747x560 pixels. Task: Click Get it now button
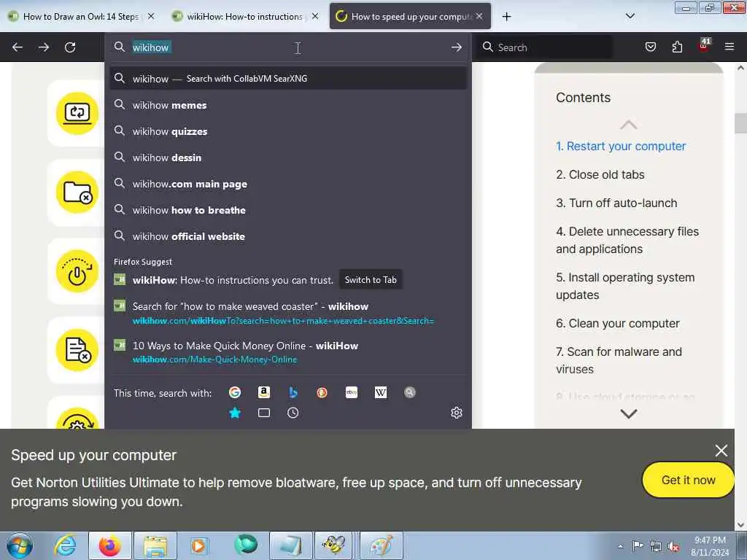688,480
